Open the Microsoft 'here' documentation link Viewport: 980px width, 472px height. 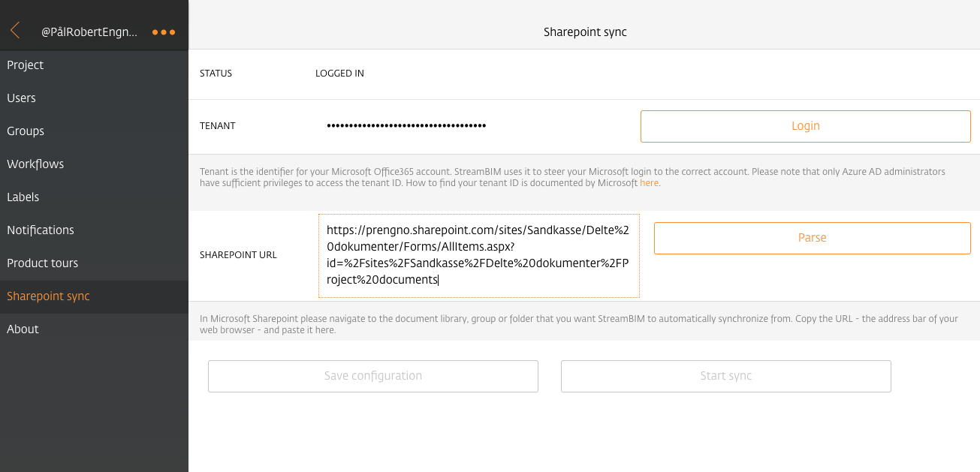click(x=649, y=183)
